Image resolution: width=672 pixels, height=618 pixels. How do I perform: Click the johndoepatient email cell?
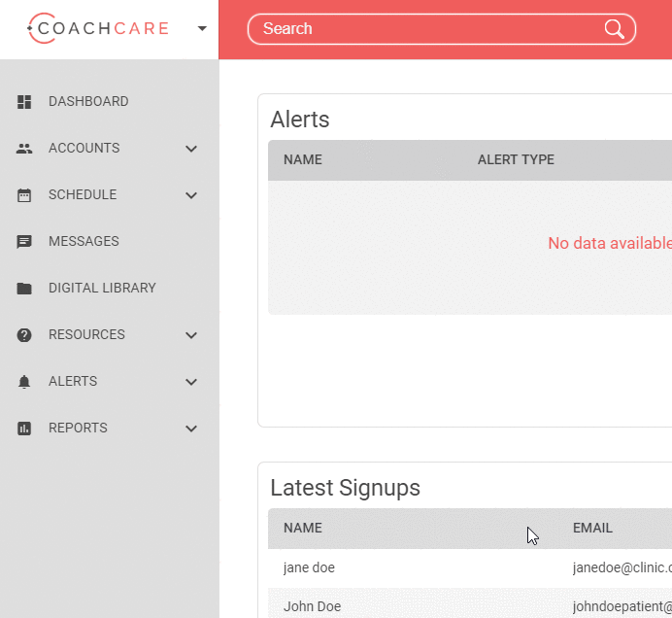(x=622, y=607)
